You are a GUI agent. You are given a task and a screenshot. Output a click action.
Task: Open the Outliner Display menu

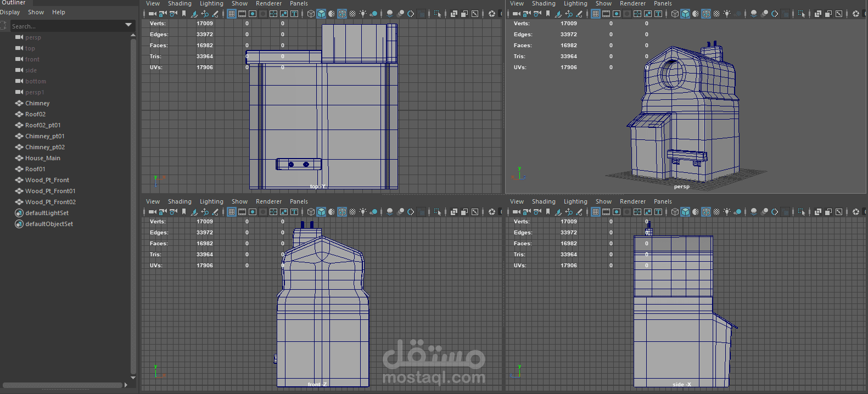click(10, 12)
